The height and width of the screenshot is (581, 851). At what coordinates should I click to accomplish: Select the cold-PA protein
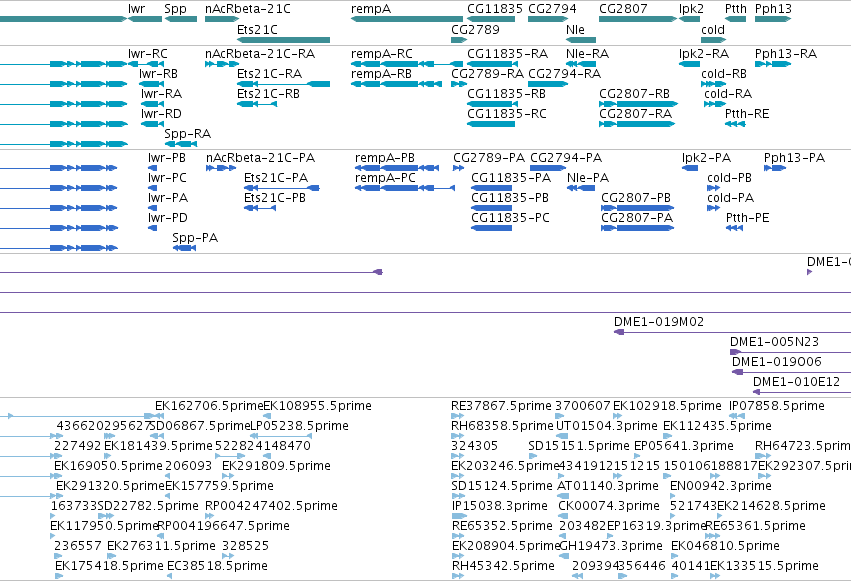click(713, 208)
